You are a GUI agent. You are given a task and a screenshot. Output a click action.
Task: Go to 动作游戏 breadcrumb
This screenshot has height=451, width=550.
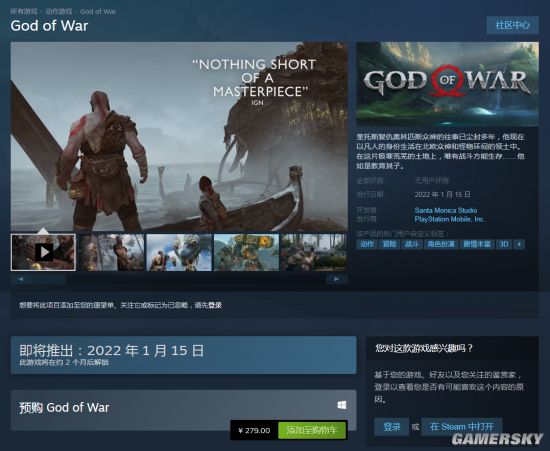point(59,11)
